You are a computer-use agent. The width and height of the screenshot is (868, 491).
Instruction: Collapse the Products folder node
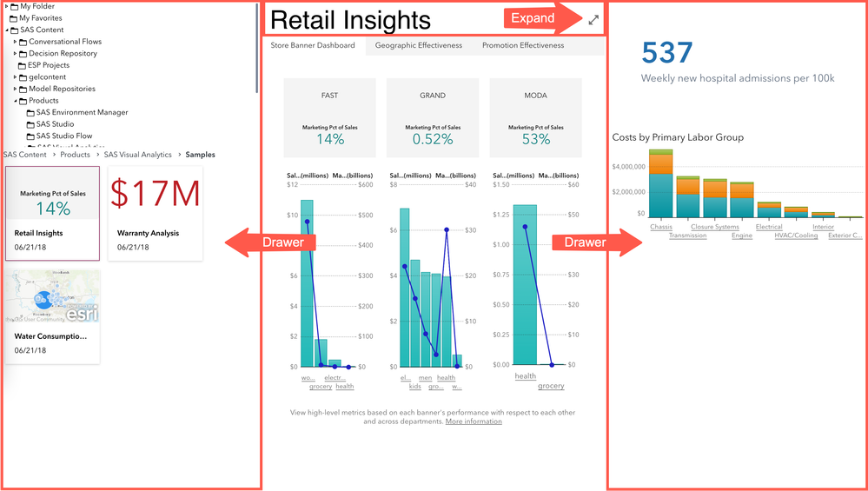click(15, 101)
